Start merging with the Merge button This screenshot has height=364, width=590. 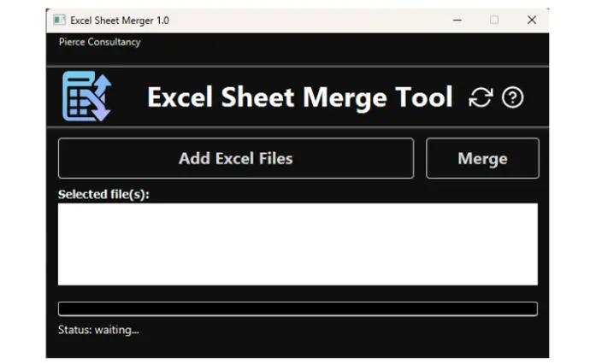click(x=482, y=158)
